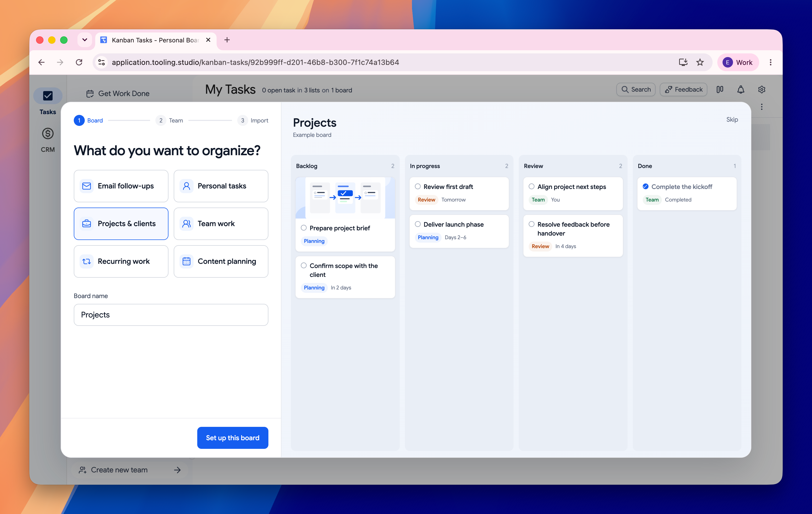Open the Work profile menu
This screenshot has width=812, height=514.
tap(738, 62)
